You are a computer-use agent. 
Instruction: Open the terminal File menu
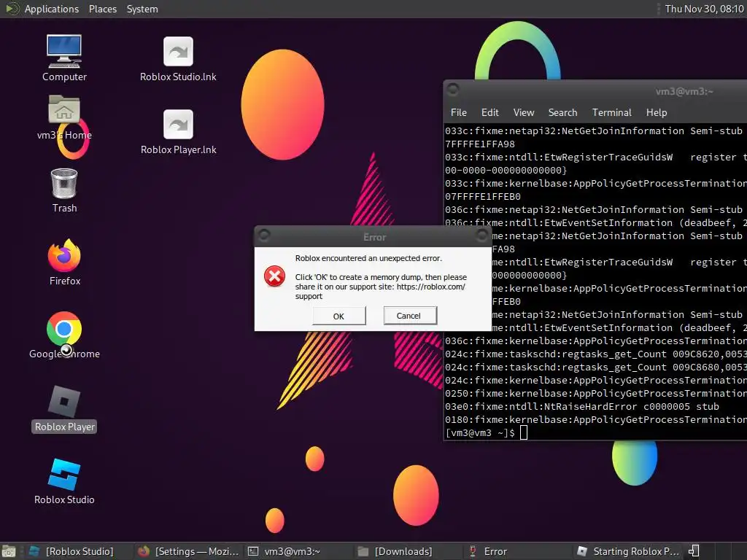pyautogui.click(x=458, y=112)
